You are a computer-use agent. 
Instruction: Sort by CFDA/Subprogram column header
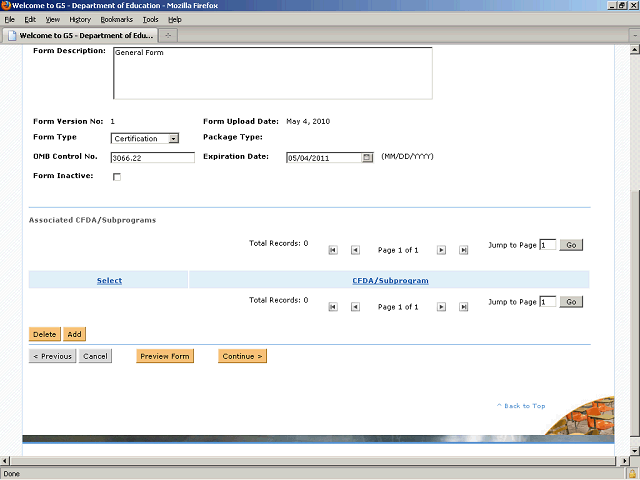point(390,280)
